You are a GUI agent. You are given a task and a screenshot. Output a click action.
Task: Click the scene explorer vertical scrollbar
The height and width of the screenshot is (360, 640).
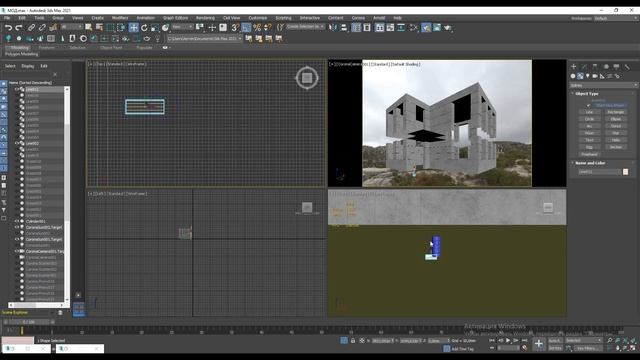tap(67, 194)
